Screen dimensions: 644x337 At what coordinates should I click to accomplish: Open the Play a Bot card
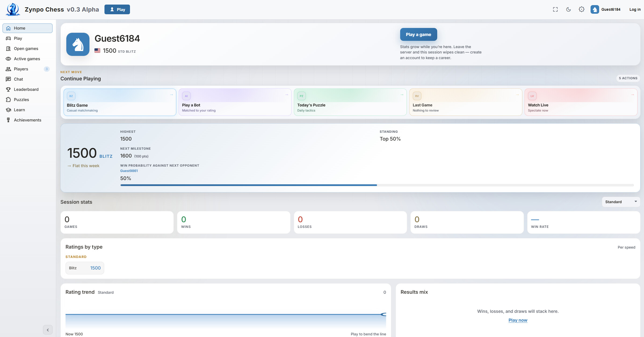coord(235,102)
